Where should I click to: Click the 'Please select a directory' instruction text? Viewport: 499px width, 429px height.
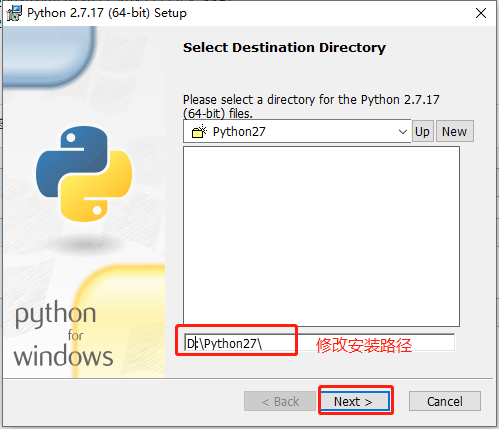[311, 106]
